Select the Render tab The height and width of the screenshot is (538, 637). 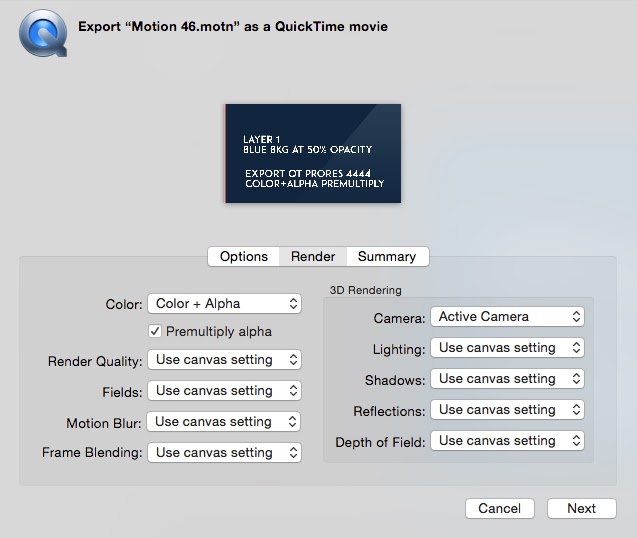[x=313, y=256]
